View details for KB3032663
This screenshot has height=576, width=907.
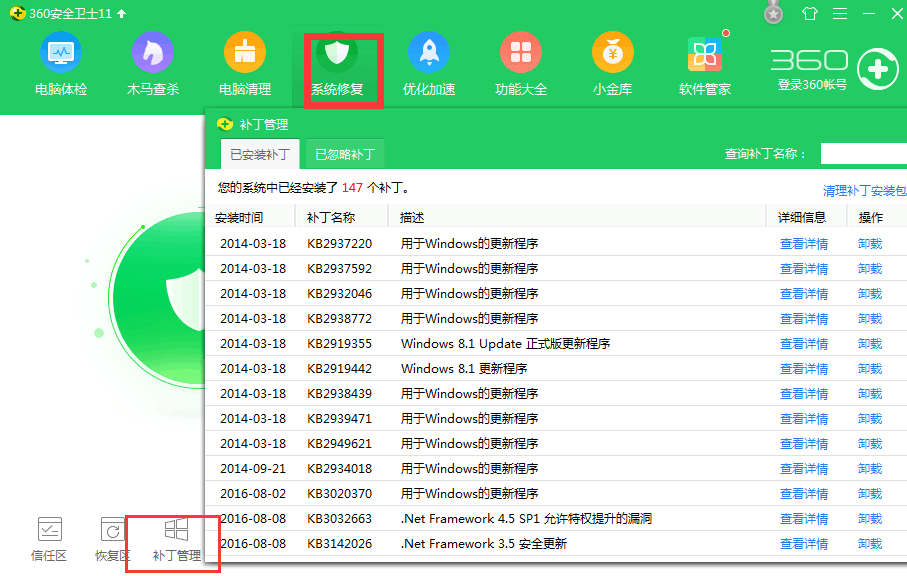pyautogui.click(x=804, y=519)
